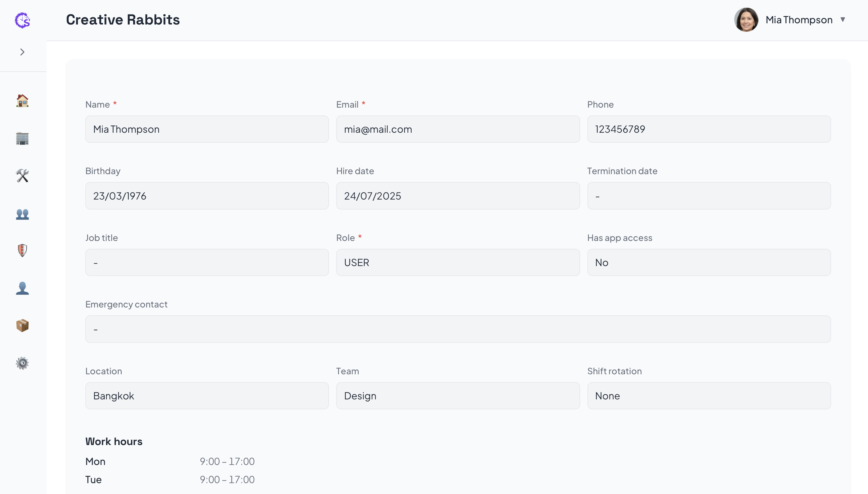868x494 pixels.
Task: Click the Role field showing USER
Action: coord(457,263)
